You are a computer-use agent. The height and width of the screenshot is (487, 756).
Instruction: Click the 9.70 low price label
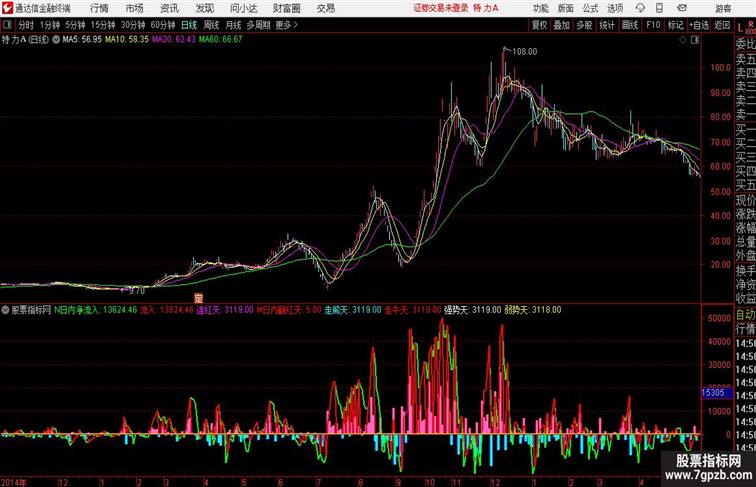[137, 291]
